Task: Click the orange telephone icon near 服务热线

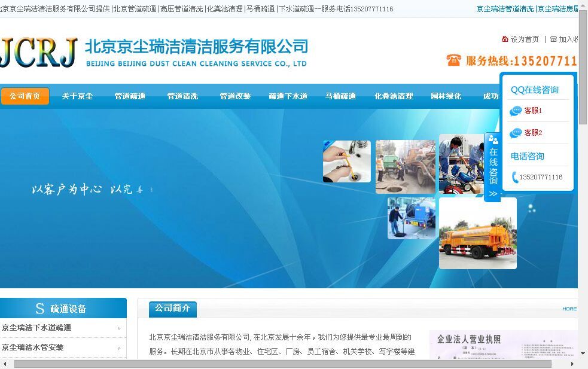Action: point(453,60)
